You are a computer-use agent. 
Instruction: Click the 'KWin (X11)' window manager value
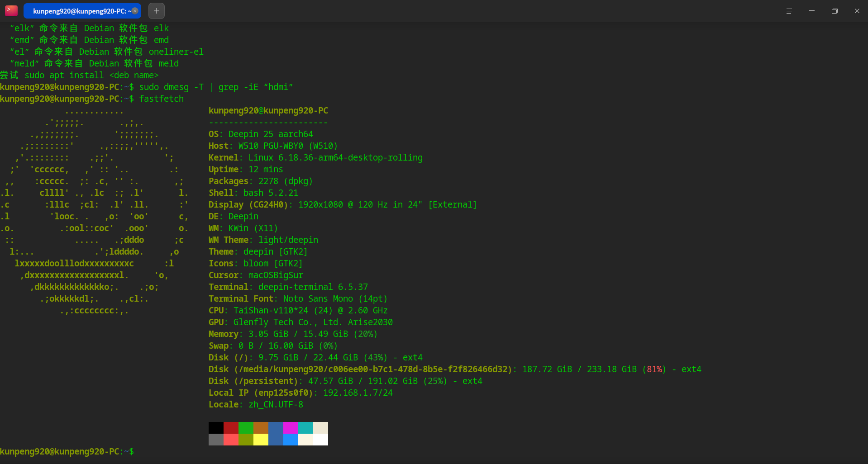(x=253, y=228)
